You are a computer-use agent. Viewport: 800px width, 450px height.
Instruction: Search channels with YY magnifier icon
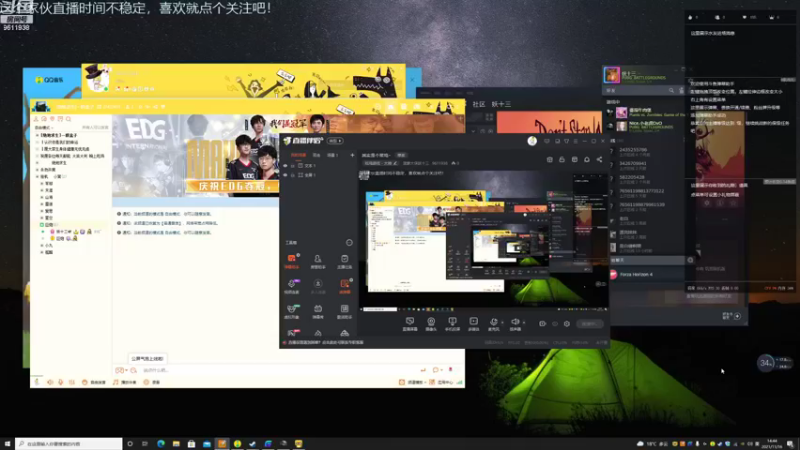pos(68,119)
